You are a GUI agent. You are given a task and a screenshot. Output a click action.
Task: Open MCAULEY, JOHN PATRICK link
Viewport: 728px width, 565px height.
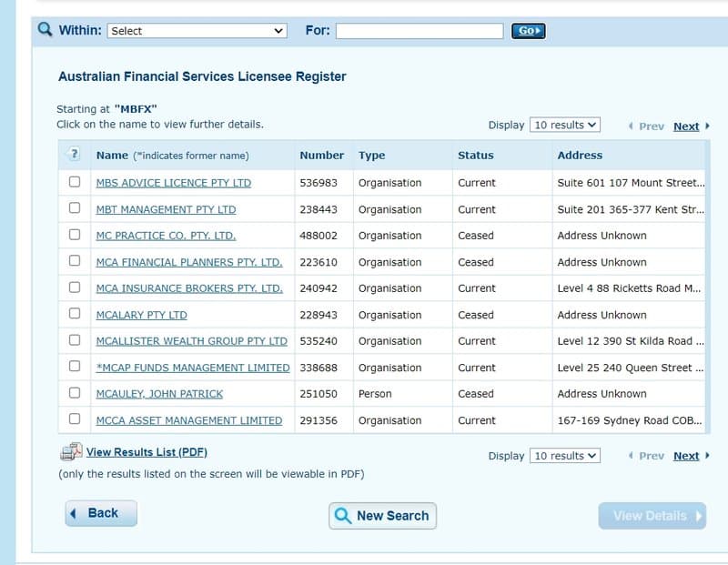159,394
